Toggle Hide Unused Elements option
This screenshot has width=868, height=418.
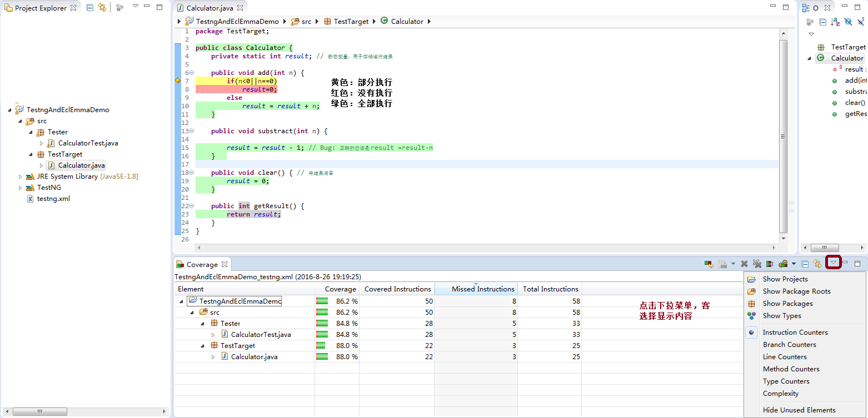799,410
